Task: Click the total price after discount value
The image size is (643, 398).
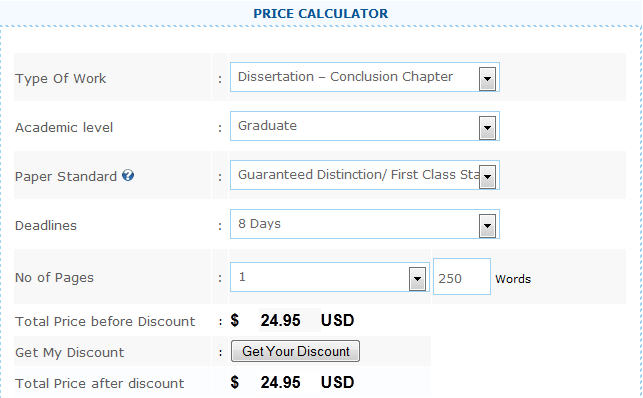Action: click(x=280, y=382)
